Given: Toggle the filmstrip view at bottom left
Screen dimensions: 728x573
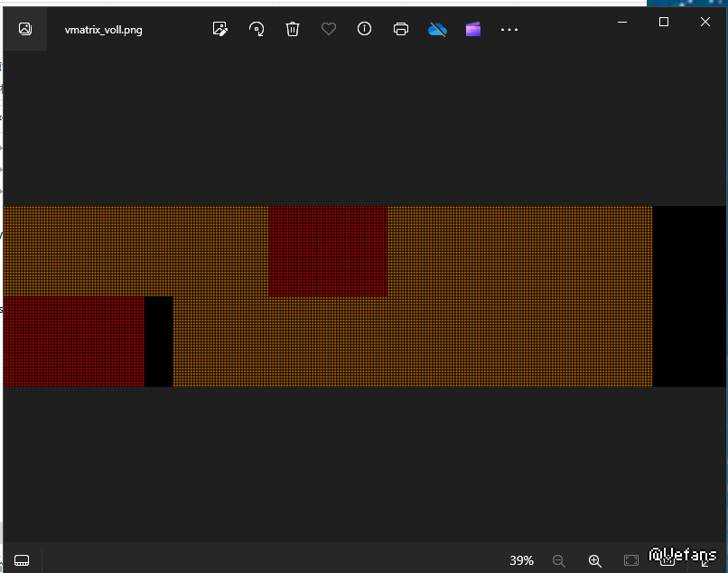Looking at the screenshot, I should coord(22,560).
